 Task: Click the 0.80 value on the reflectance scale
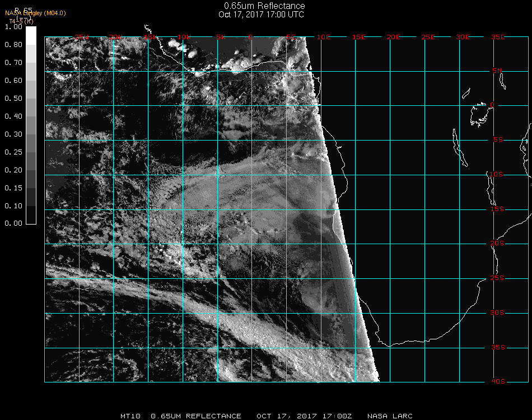tap(13, 44)
